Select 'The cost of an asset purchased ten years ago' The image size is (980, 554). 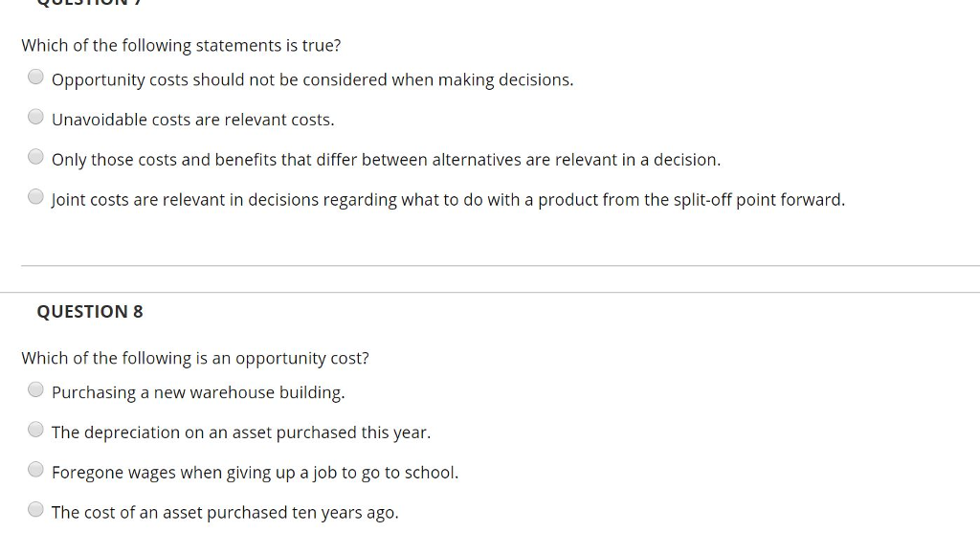point(35,508)
